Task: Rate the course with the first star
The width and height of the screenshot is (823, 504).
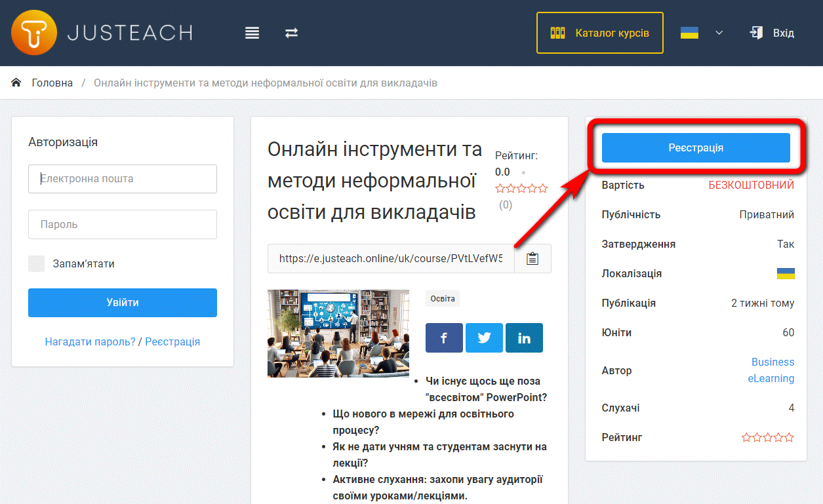Action: 499,187
